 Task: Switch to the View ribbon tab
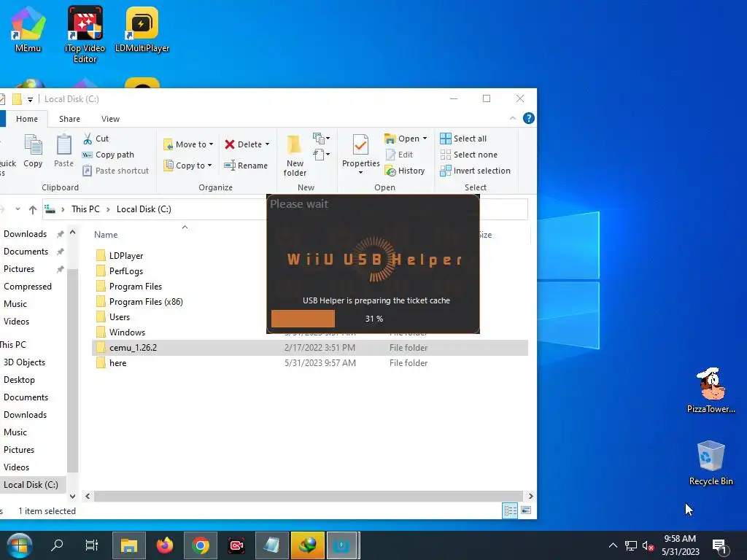click(111, 119)
